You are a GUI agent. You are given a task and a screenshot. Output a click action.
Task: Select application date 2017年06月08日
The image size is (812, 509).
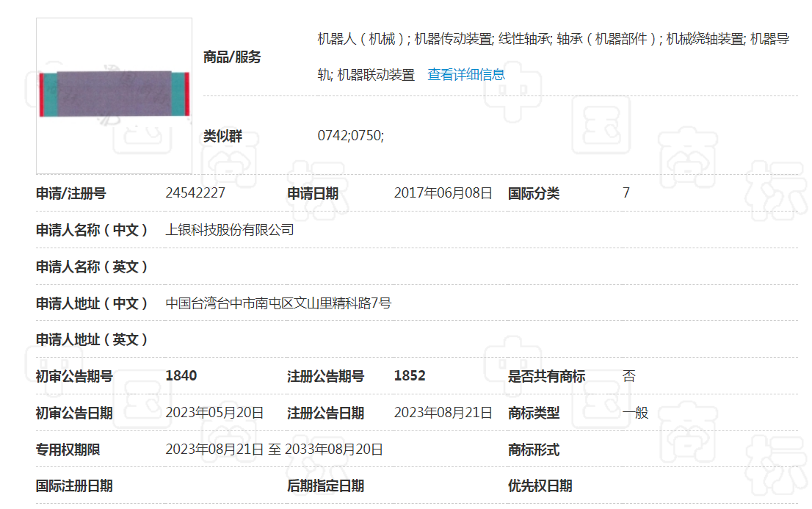click(x=443, y=193)
